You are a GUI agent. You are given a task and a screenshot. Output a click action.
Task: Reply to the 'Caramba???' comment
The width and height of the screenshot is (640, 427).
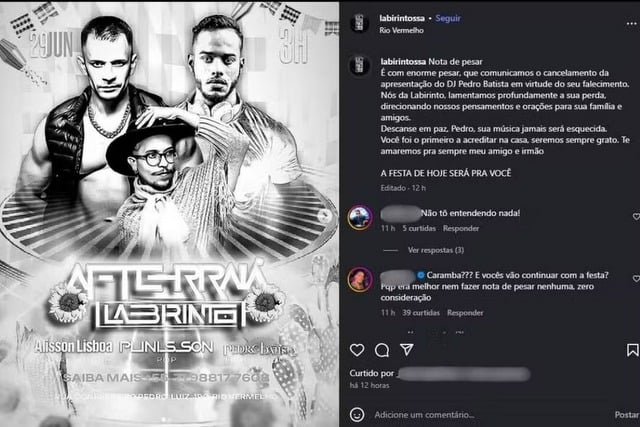click(465, 313)
